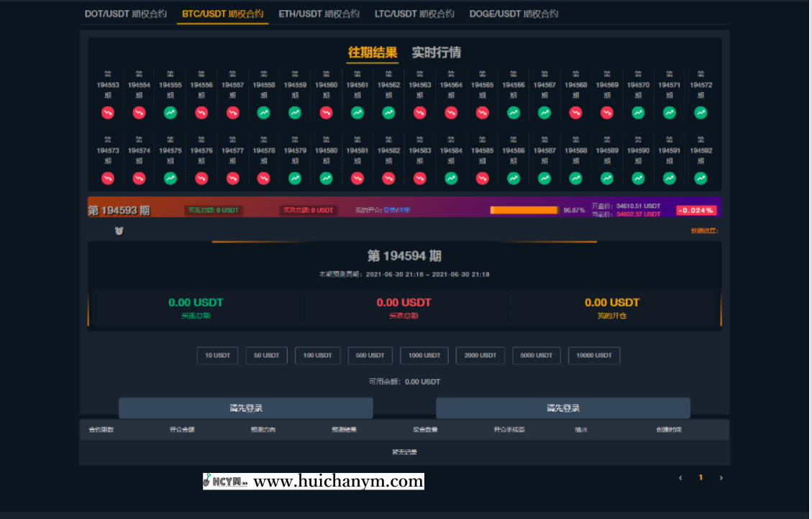Open the 实时行情 tab
Screen dimensions: 812x519
coord(436,53)
